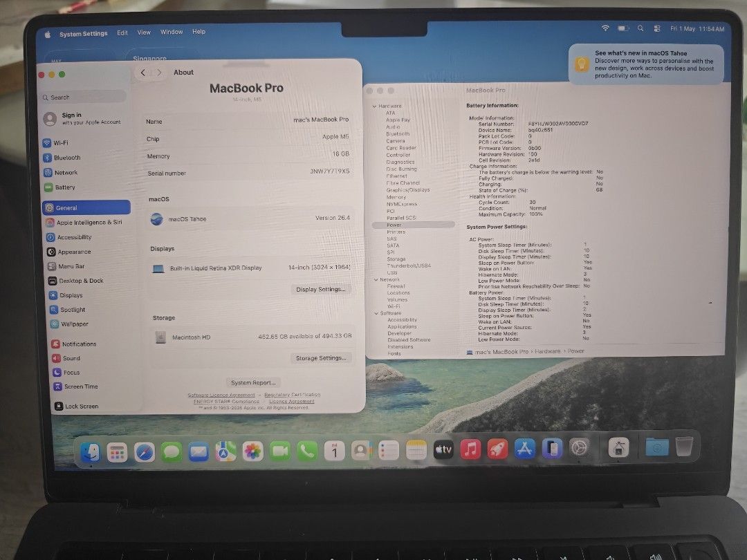Open iPhone Mirroring in Dock
This screenshot has height=560, width=747.
[x=552, y=449]
